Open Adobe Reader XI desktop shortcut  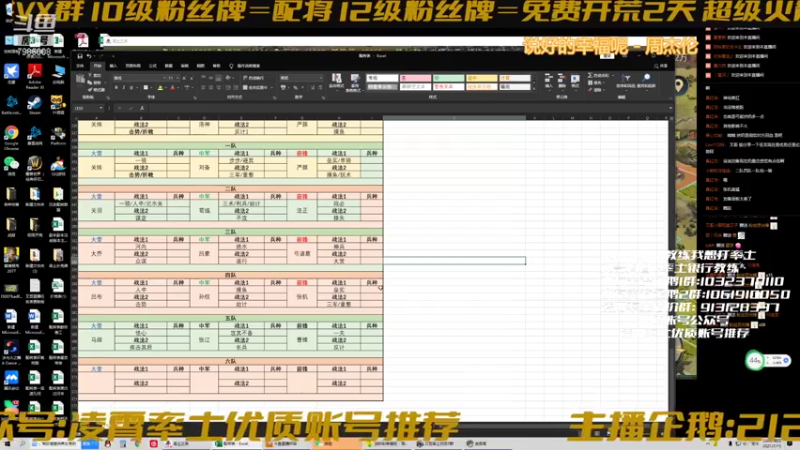[x=35, y=77]
